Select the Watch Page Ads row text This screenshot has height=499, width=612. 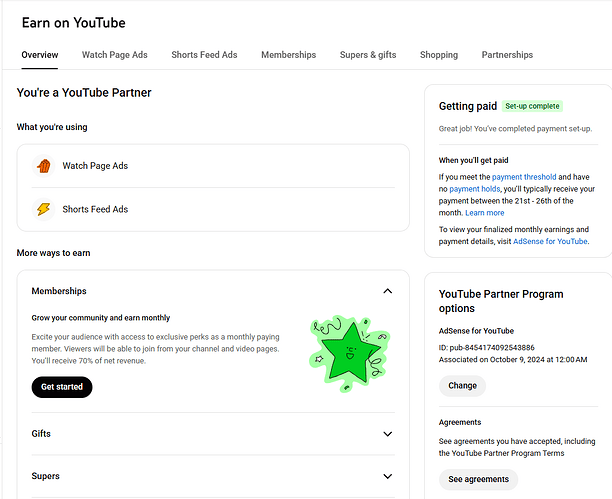point(95,166)
